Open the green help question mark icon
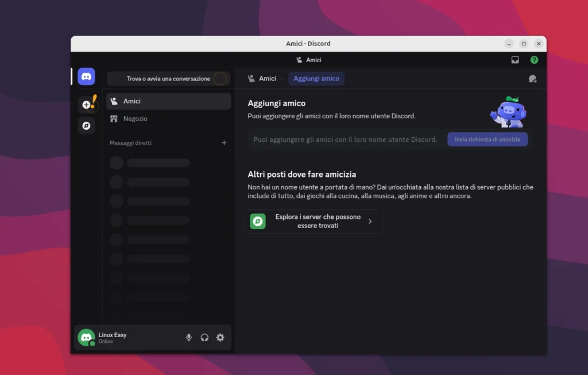 coord(535,59)
